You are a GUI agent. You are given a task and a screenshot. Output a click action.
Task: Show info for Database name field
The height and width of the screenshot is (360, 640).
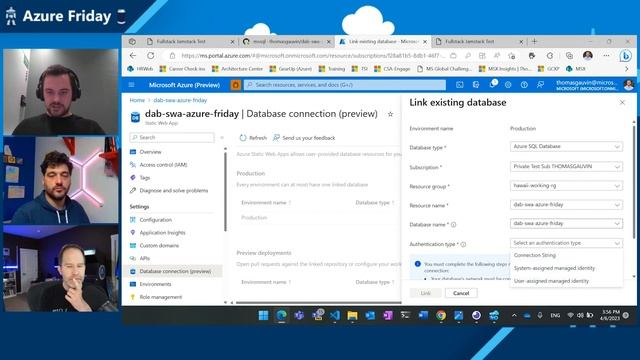pyautogui.click(x=453, y=224)
